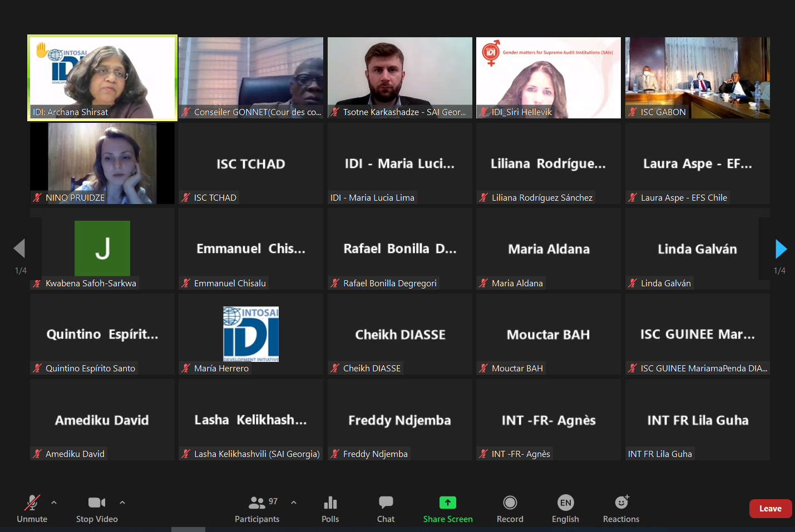795x532 pixels.
Task: Click the right 1/4 page indicator
Action: pyautogui.click(x=779, y=271)
